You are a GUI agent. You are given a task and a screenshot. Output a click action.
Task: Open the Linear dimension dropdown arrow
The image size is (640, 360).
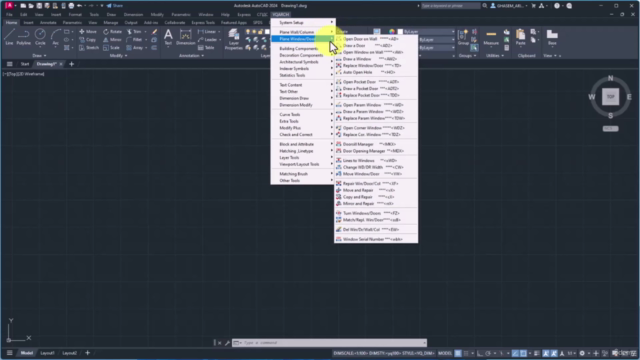[x=220, y=31]
